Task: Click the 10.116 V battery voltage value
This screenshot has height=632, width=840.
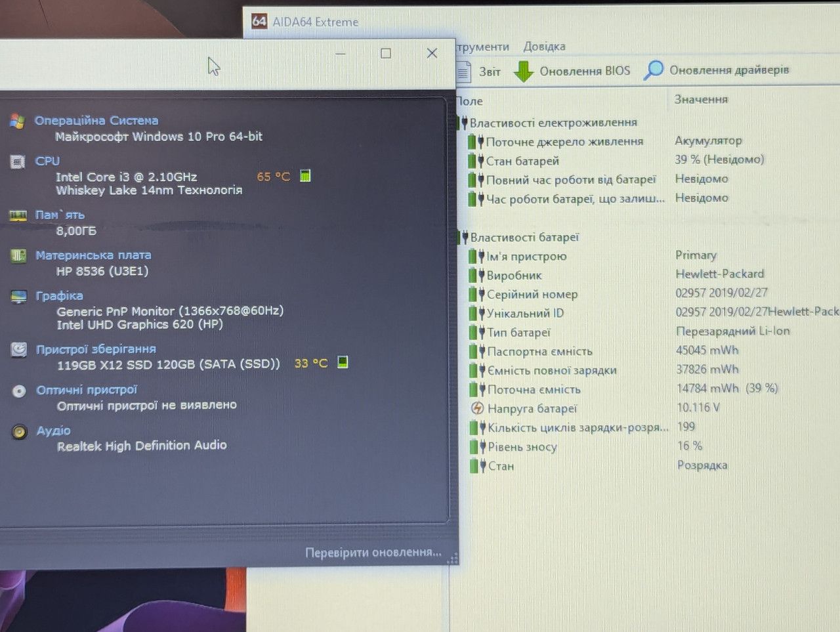Action: point(698,407)
